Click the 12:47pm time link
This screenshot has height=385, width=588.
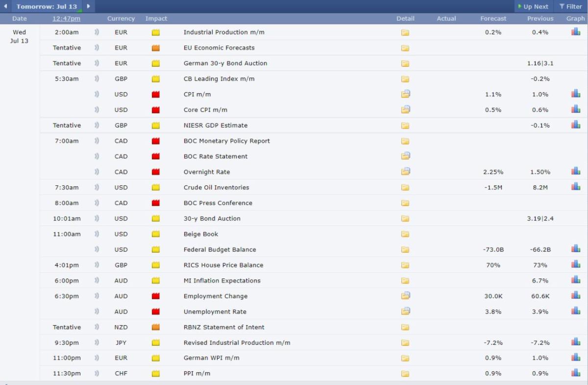pos(66,19)
